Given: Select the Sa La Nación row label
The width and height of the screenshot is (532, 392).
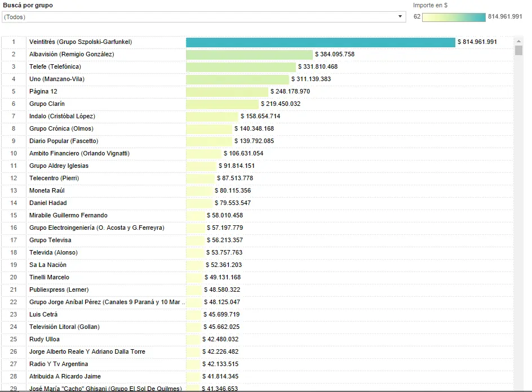Looking at the screenshot, I should coord(48,265).
